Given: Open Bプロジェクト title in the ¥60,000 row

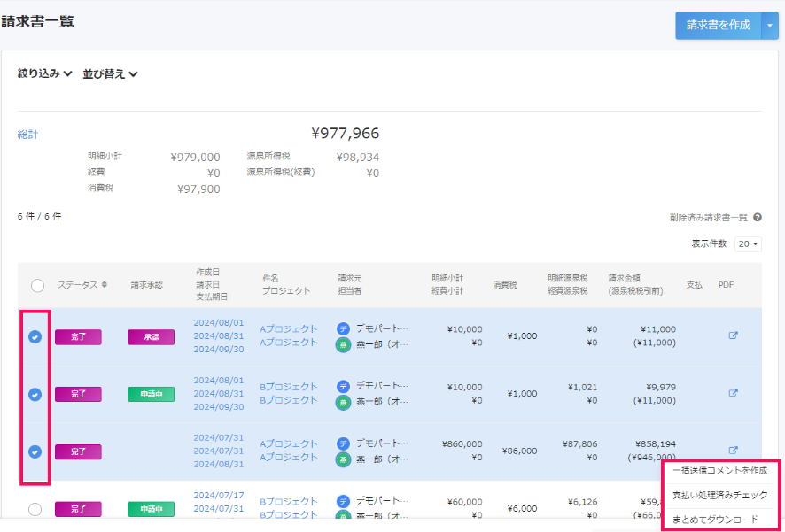Looking at the screenshot, I should (x=289, y=501).
